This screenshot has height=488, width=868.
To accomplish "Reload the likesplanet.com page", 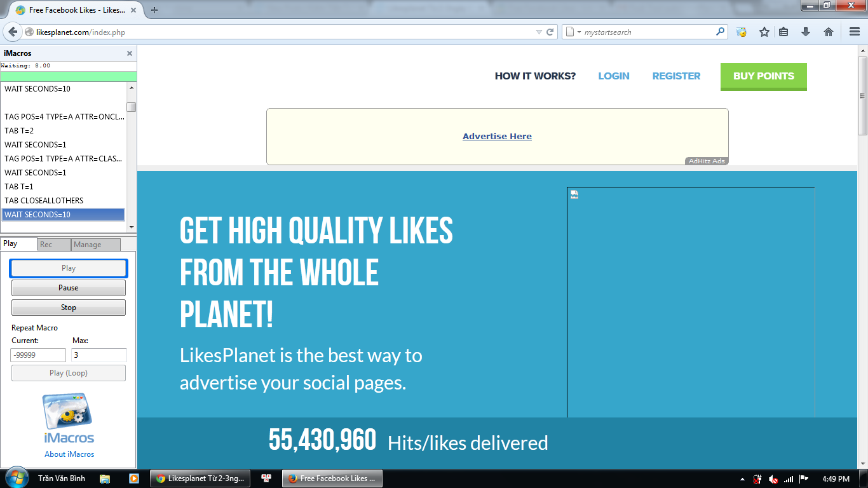I will tap(550, 32).
